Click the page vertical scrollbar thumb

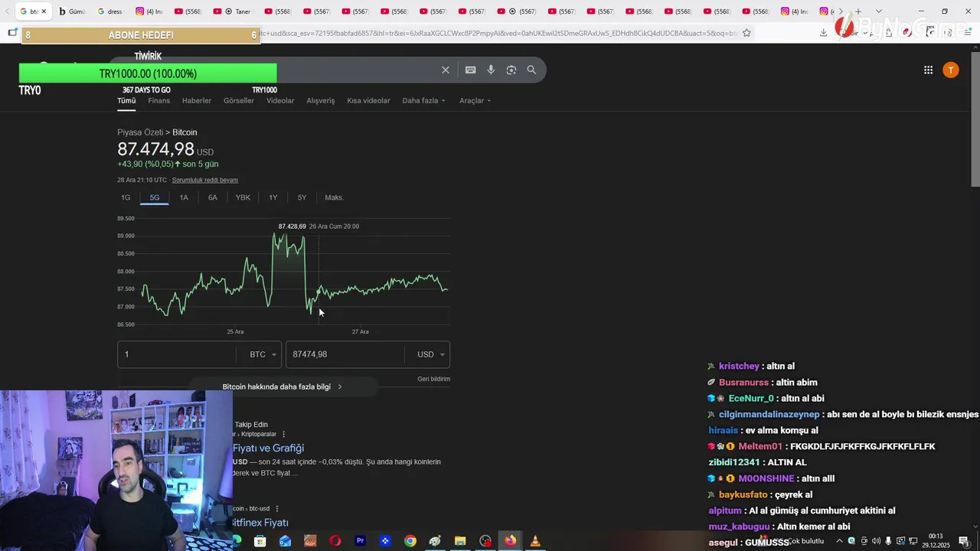click(975, 118)
